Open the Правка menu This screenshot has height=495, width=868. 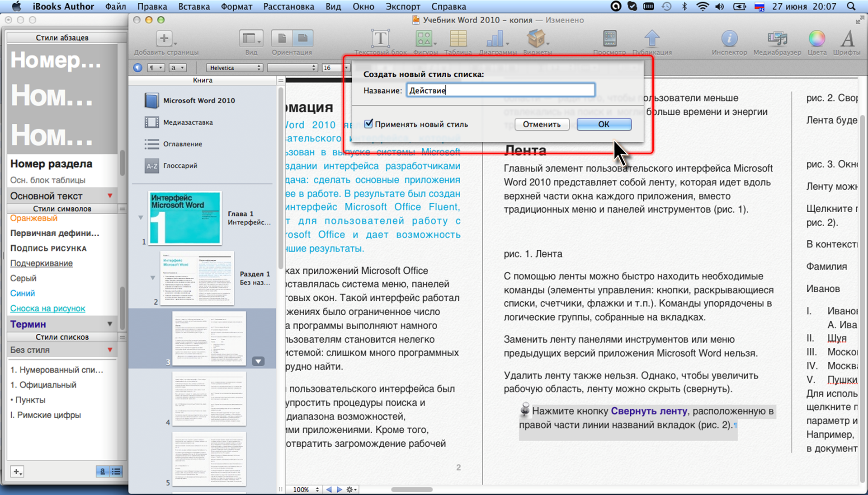pos(152,6)
